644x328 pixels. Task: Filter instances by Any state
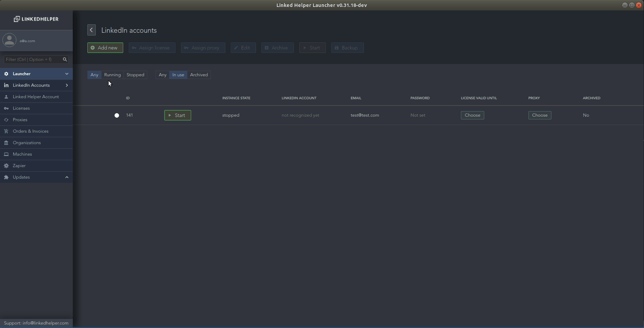[x=94, y=75]
